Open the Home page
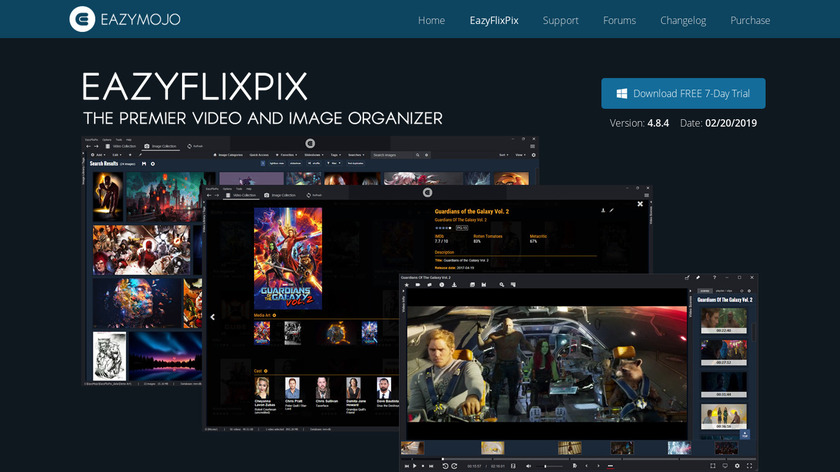Image resolution: width=840 pixels, height=472 pixels. tap(431, 20)
